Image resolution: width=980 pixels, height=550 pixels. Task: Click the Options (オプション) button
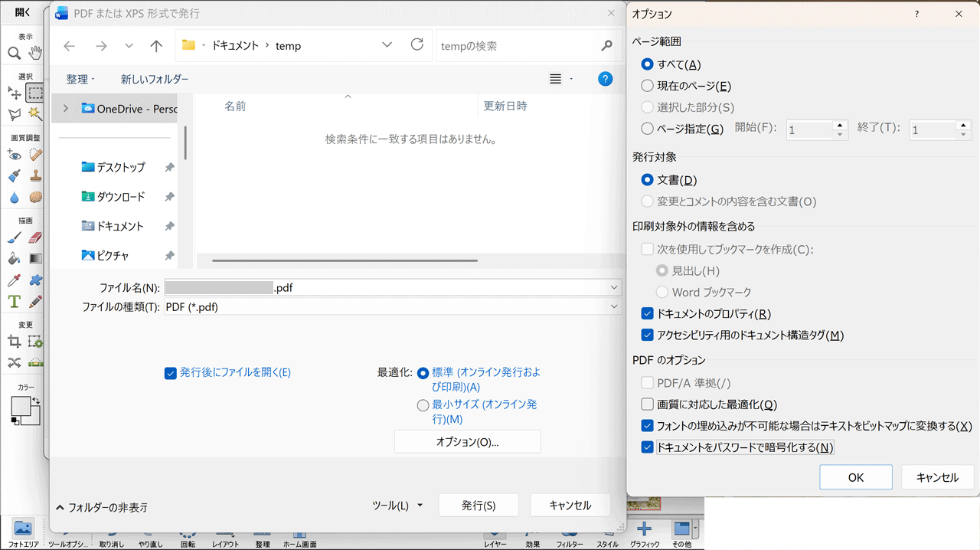coord(467,442)
